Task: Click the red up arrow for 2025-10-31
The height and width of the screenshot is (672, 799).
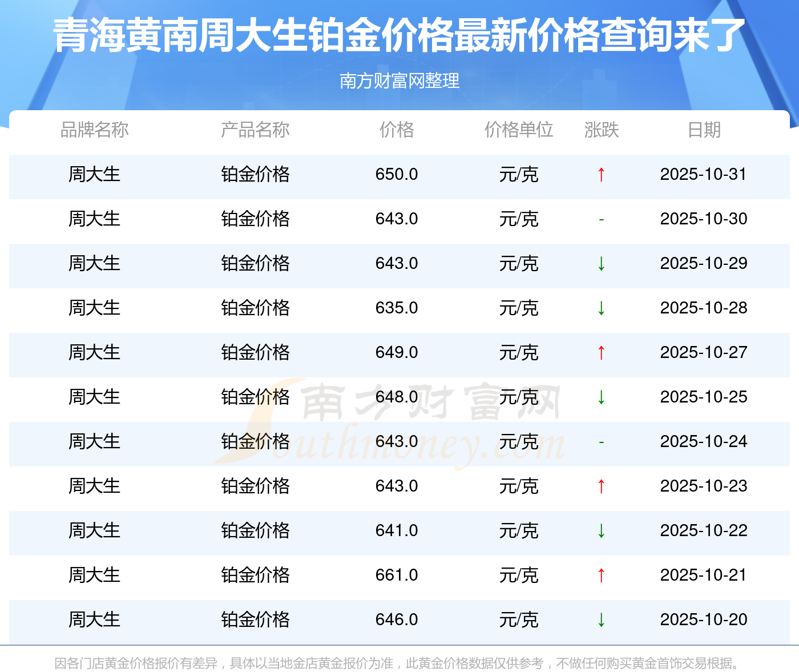Action: click(601, 174)
